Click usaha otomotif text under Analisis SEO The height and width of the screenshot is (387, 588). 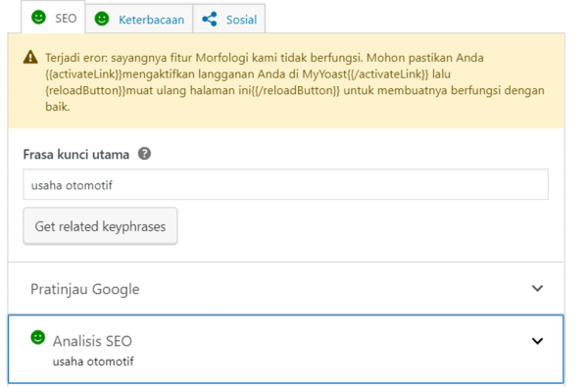[93, 362]
